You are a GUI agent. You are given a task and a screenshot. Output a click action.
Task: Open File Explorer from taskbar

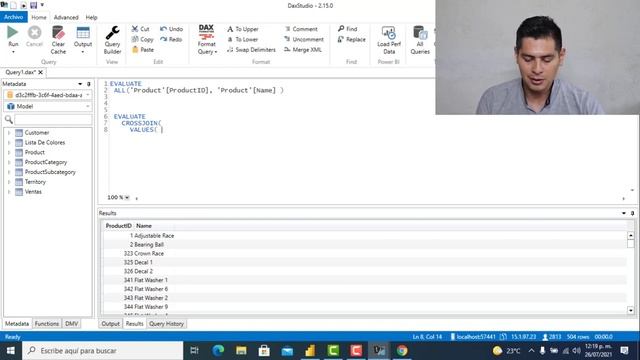tap(241, 351)
